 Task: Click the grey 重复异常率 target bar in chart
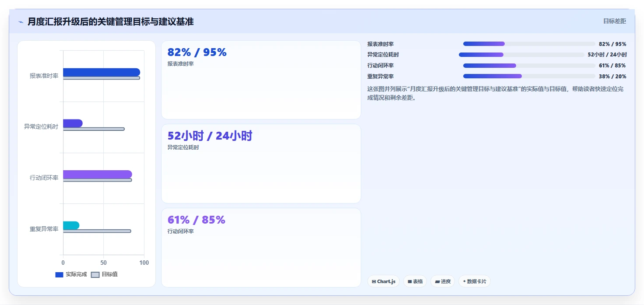97,231
